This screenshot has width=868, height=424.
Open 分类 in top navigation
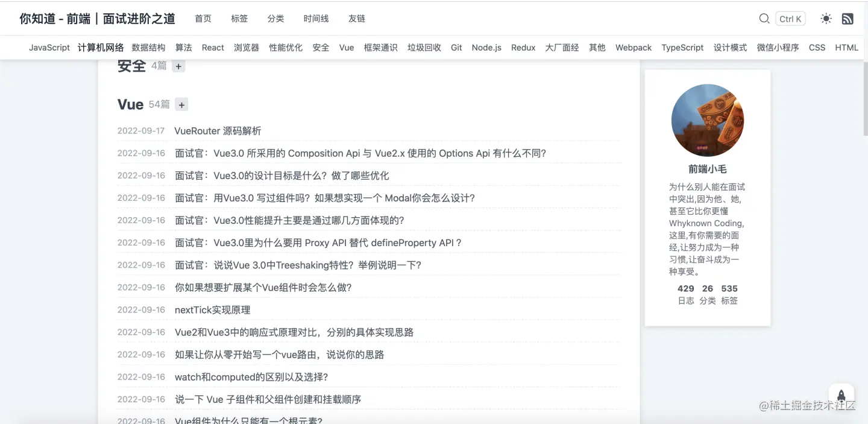point(275,19)
